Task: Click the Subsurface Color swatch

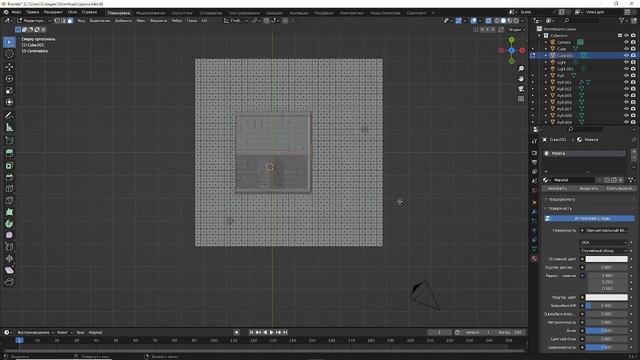Action: pyautogui.click(x=607, y=298)
